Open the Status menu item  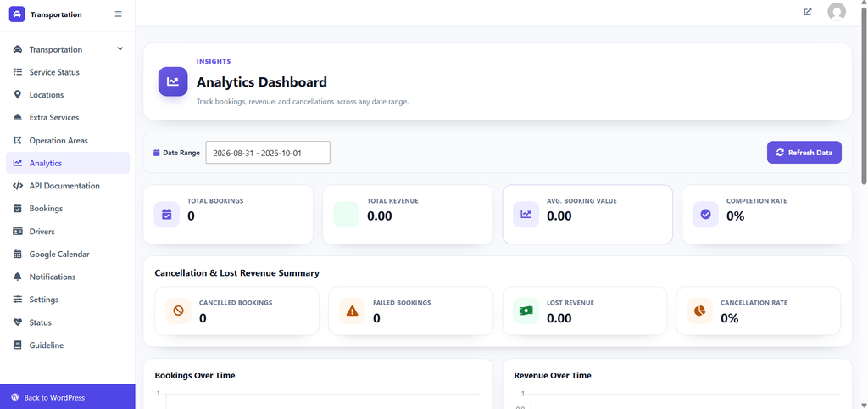pyautogui.click(x=68, y=322)
